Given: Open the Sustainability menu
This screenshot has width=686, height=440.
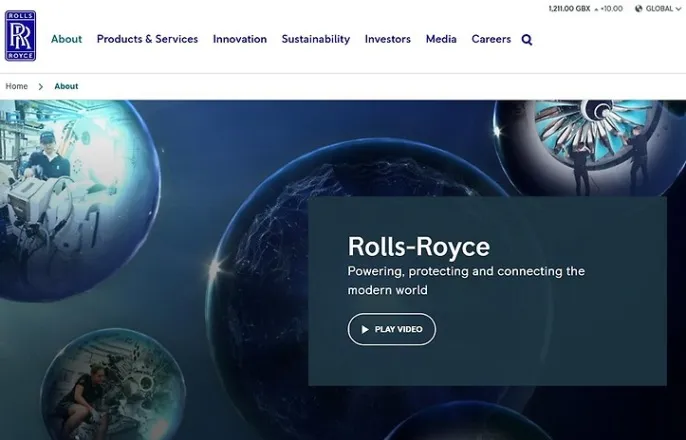Looking at the screenshot, I should pyautogui.click(x=316, y=39).
